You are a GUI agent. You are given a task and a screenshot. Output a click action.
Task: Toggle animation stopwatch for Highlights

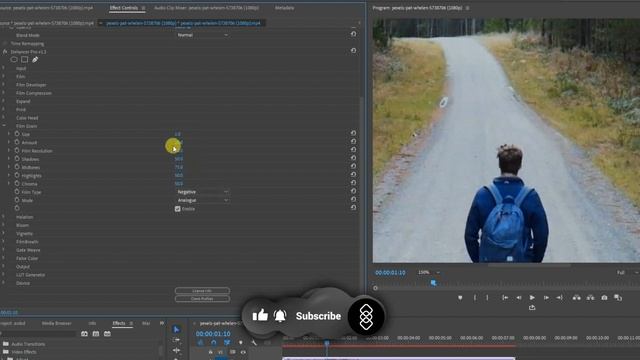click(17, 175)
